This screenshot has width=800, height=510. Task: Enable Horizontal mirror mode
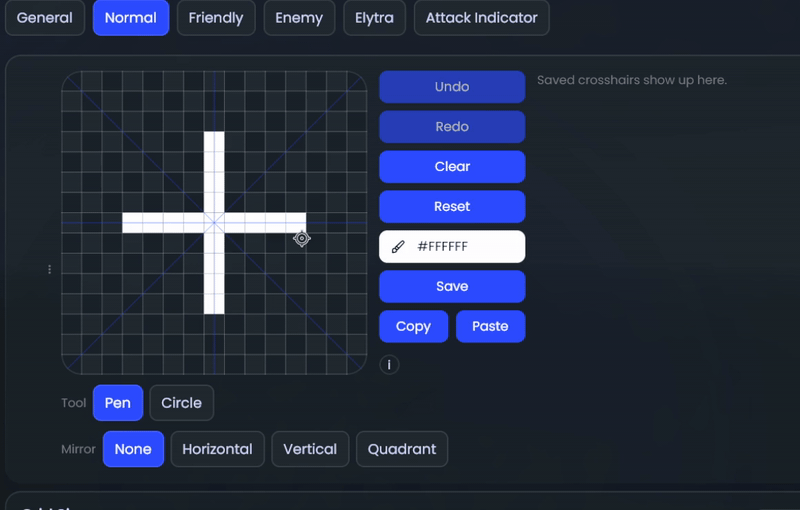click(217, 449)
